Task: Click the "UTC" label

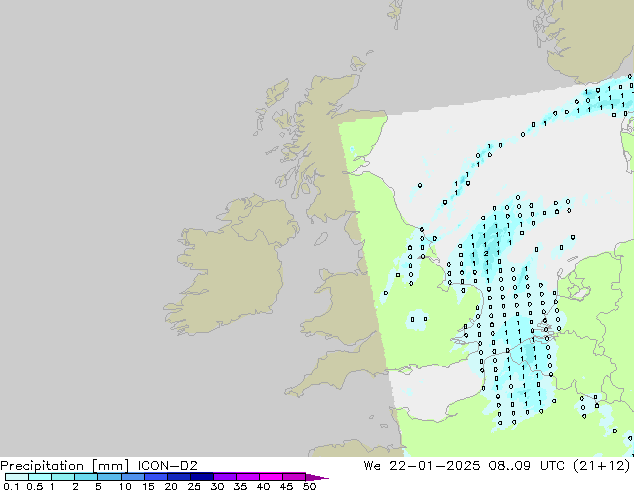Action: (x=552, y=466)
